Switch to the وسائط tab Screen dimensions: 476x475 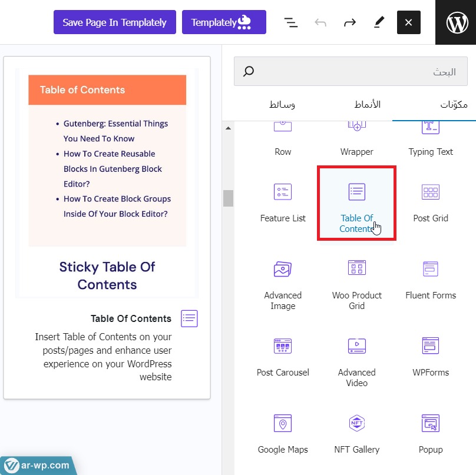[x=282, y=105]
